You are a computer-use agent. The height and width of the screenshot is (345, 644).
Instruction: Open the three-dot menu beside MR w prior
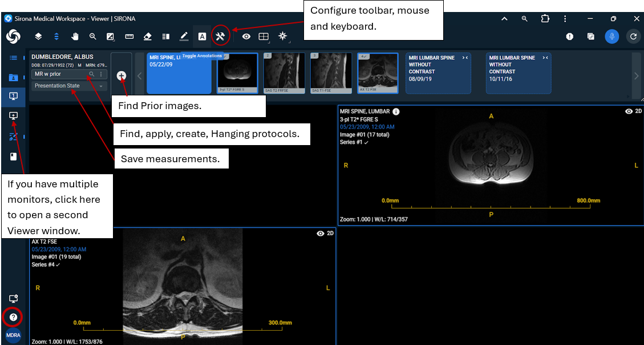tap(101, 74)
